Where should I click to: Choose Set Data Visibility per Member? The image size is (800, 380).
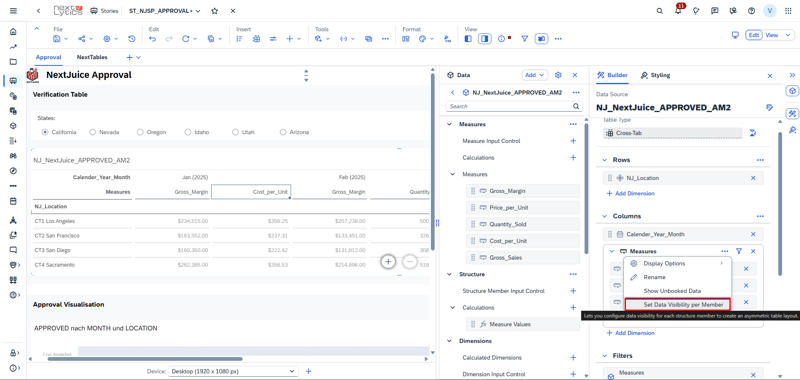point(678,305)
